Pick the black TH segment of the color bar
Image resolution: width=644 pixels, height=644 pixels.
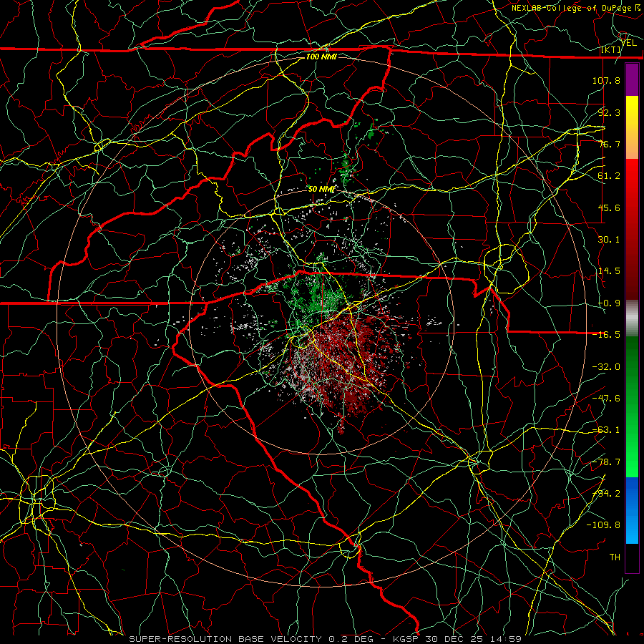coord(632,557)
